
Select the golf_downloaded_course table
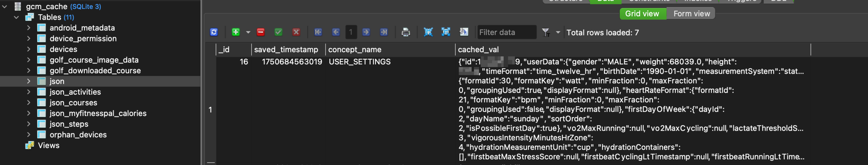tap(95, 71)
